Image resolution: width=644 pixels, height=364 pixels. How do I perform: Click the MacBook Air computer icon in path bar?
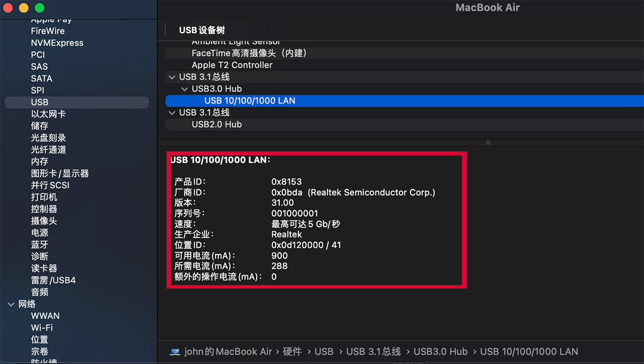point(175,352)
